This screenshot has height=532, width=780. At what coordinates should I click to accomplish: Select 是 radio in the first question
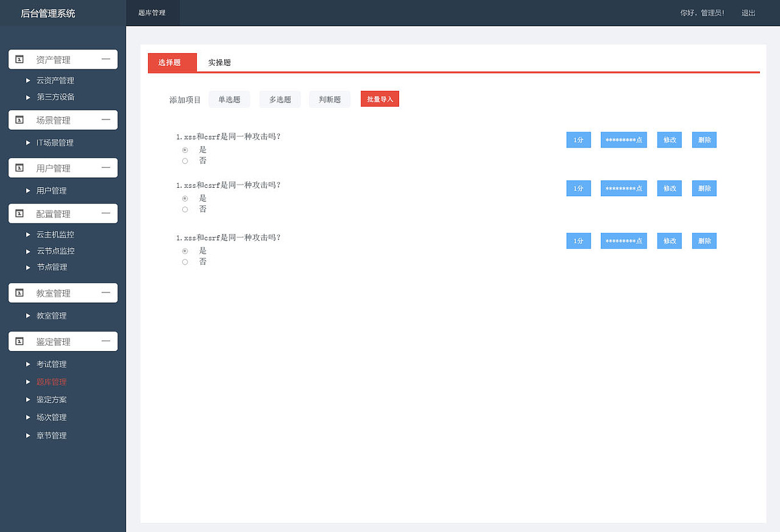tap(185, 150)
